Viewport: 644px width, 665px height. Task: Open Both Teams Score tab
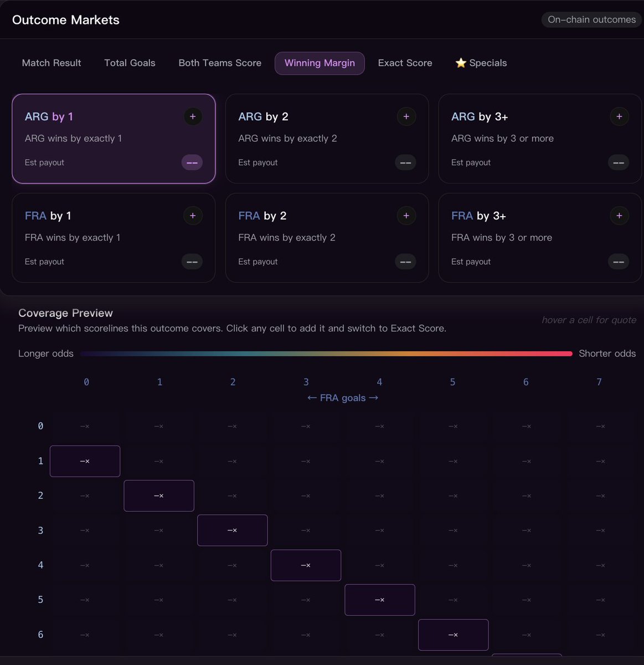[220, 63]
